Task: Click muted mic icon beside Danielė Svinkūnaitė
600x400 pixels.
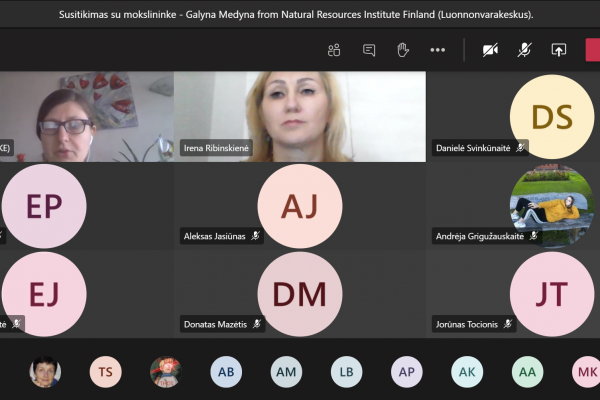Action: coord(520,147)
